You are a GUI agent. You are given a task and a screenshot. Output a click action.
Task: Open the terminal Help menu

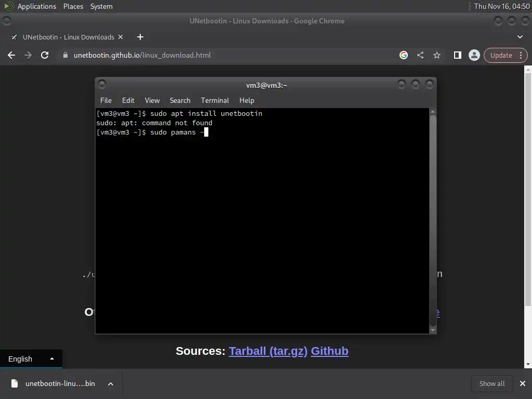247,100
